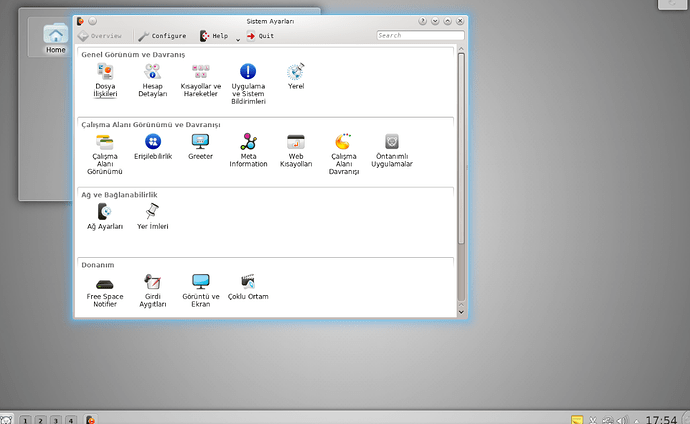Click the Configure toolbar button
Screen dimensions: 690x424
pyautogui.click(x=163, y=36)
